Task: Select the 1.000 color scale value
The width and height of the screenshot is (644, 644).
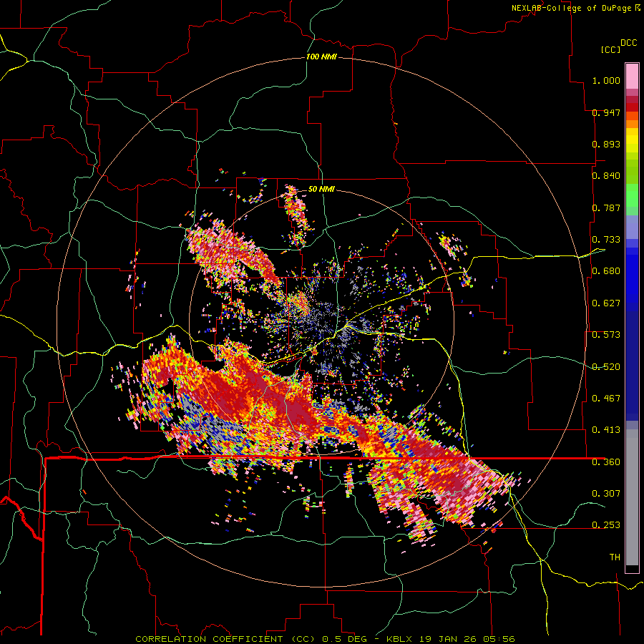Action: [x=606, y=80]
